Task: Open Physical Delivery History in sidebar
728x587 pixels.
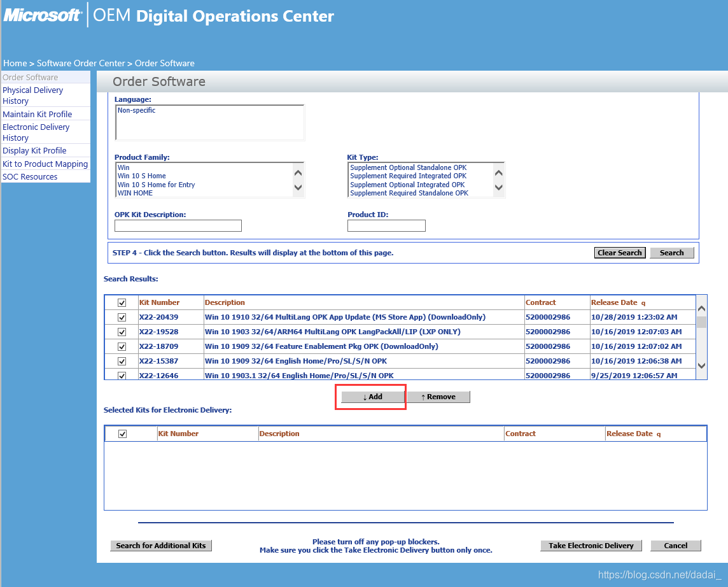Action: tap(32, 95)
